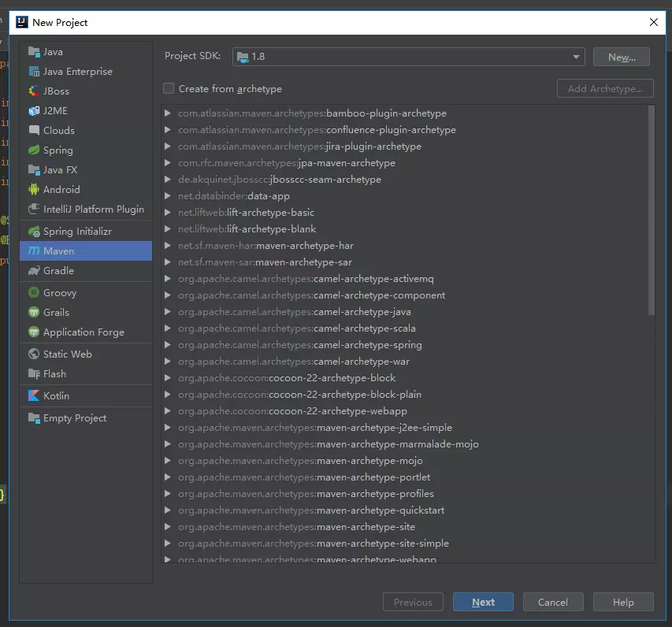Click Add Archetype... button
672x627 pixels.
605,89
